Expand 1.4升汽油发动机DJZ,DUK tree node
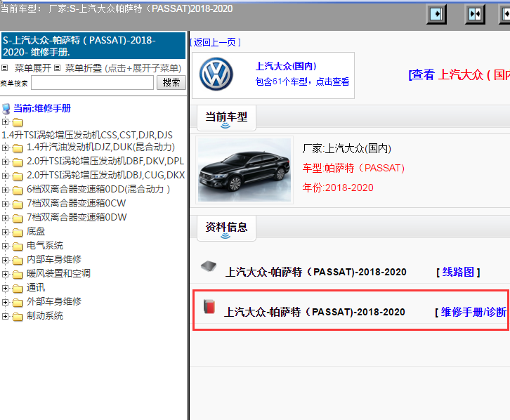The width and height of the screenshot is (510, 420). pyautogui.click(x=5, y=147)
